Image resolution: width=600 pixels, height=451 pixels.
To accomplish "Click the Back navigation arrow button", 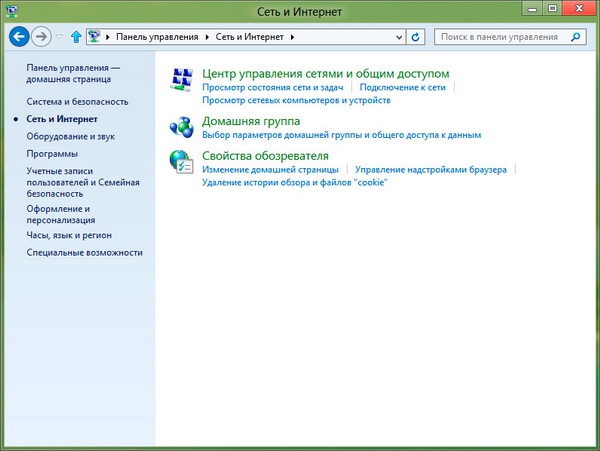I will point(19,37).
